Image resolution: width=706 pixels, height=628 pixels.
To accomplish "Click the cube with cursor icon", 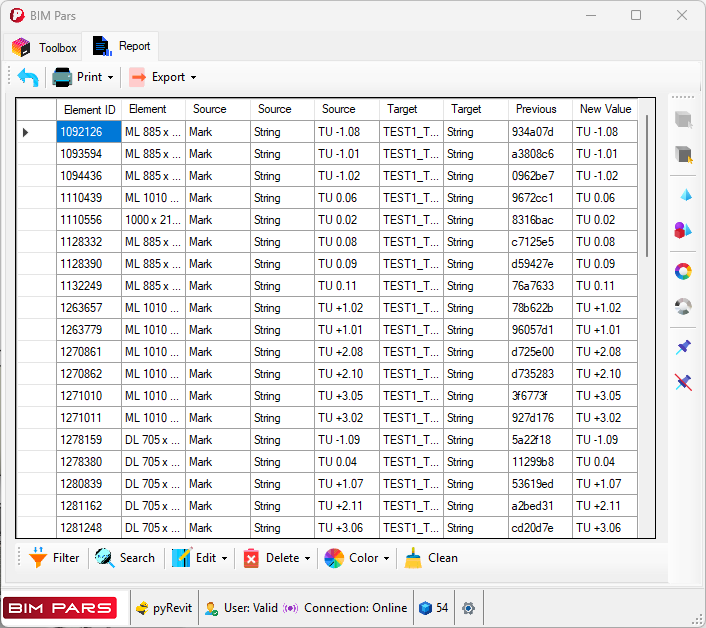I will click(683, 154).
